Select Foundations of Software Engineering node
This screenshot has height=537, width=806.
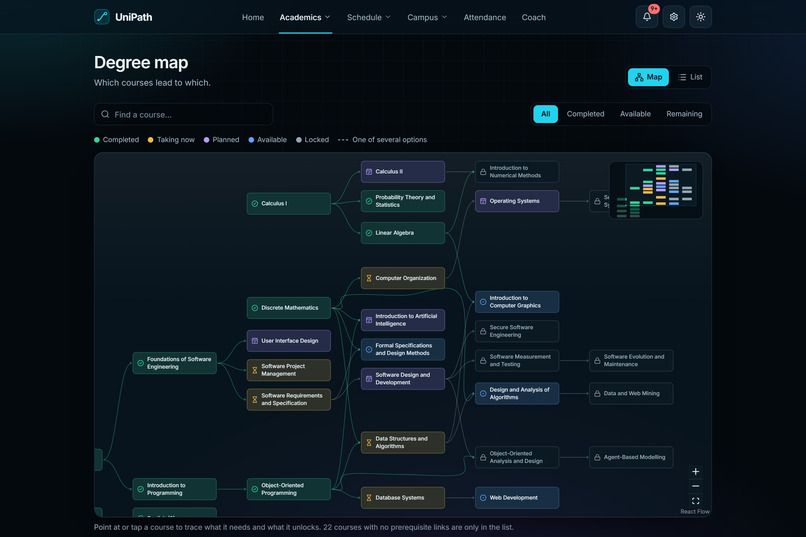coord(174,363)
